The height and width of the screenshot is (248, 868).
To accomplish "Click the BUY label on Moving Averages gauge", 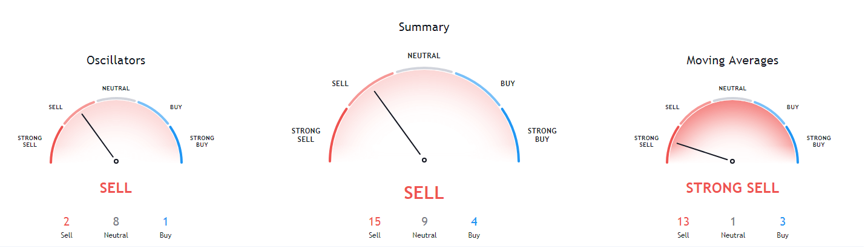I will tap(792, 107).
